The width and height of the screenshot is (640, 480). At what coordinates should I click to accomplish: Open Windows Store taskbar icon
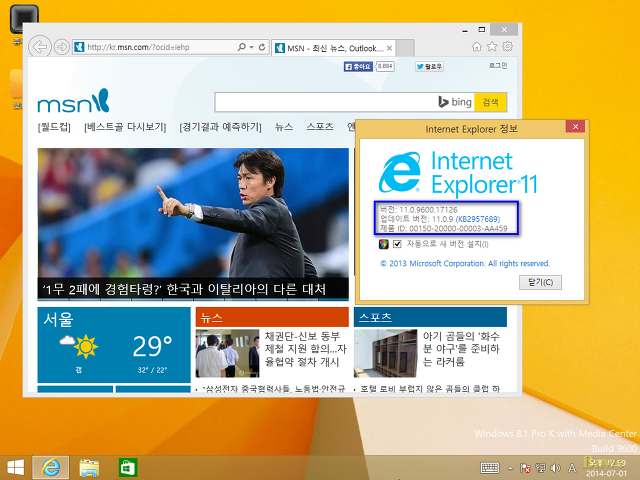128,468
